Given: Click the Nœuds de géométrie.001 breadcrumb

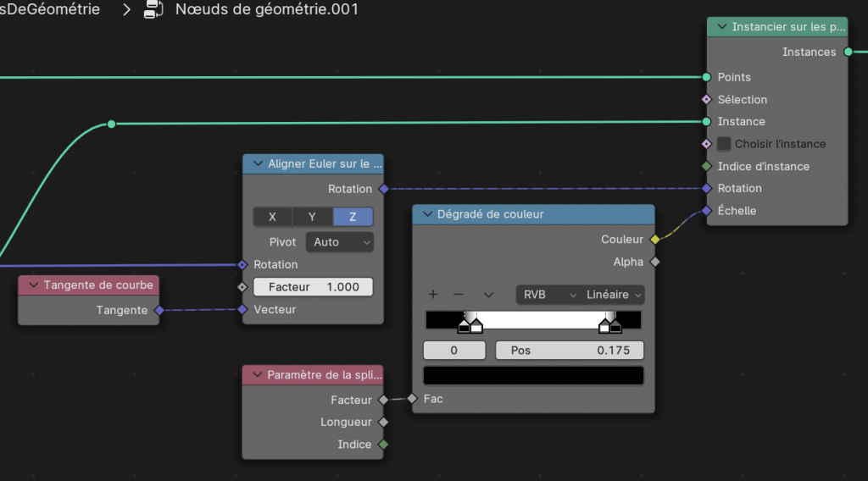Looking at the screenshot, I should (x=266, y=10).
